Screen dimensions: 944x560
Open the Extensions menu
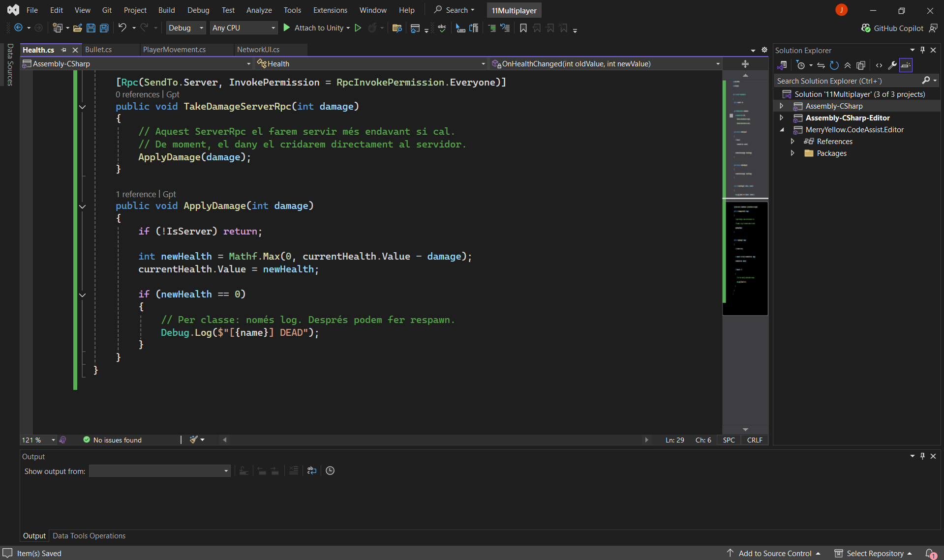pos(330,10)
